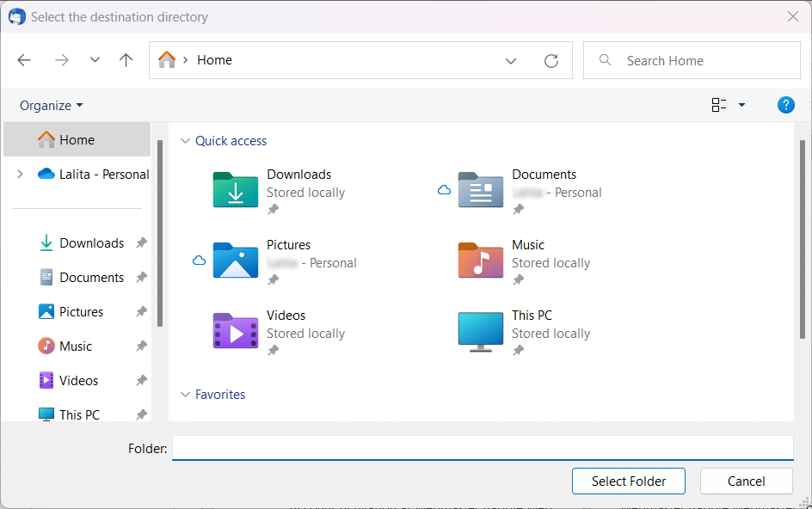Select Lalita - Personal OneDrive in sidebar
The width and height of the screenshot is (812, 509).
93,175
